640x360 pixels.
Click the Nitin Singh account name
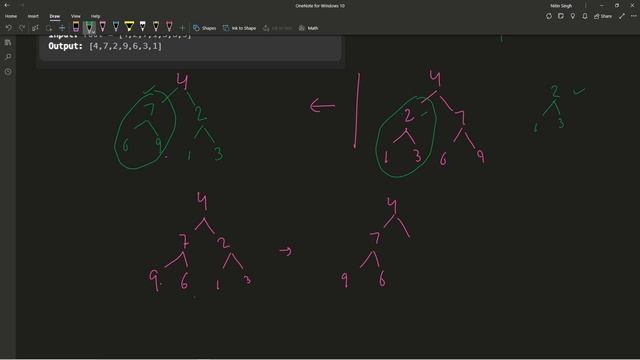[x=561, y=6]
